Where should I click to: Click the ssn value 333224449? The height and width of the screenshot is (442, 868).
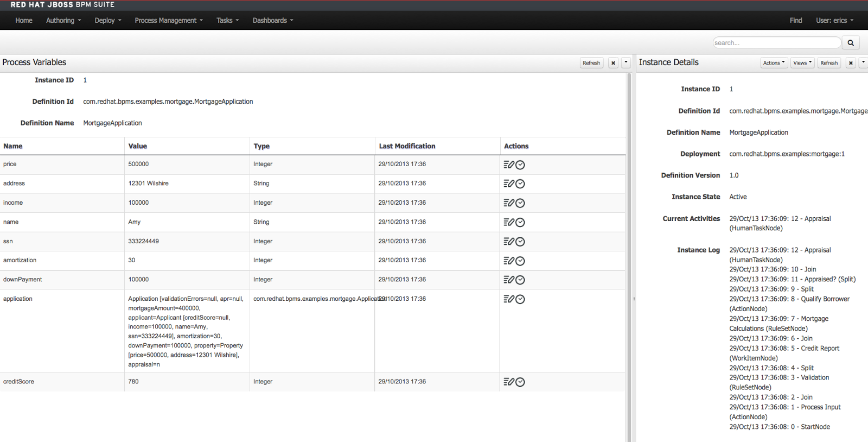143,241
